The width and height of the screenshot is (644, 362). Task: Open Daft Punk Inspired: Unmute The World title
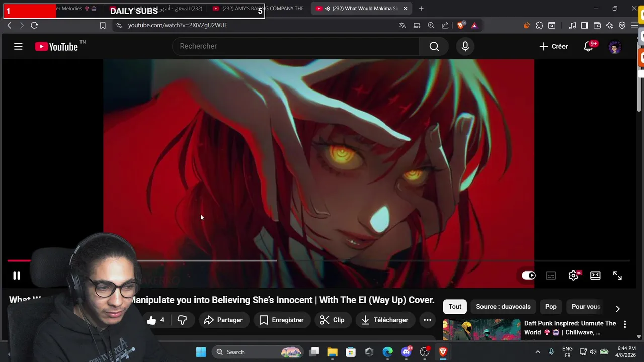click(570, 328)
